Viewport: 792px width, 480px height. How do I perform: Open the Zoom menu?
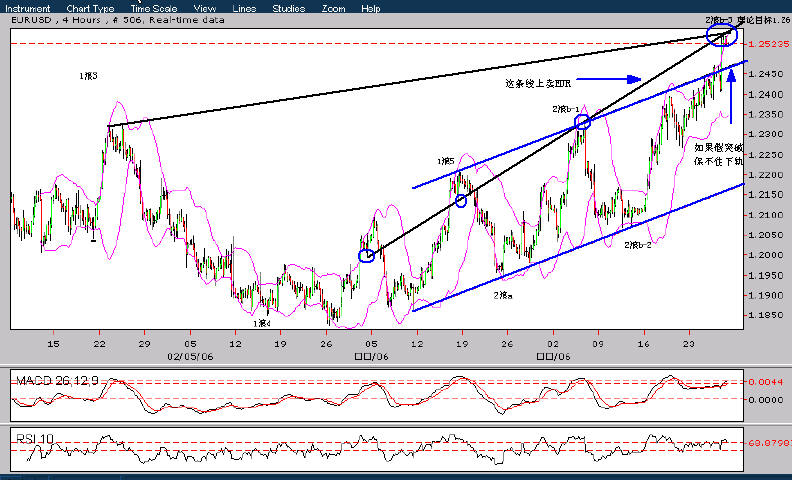[333, 9]
